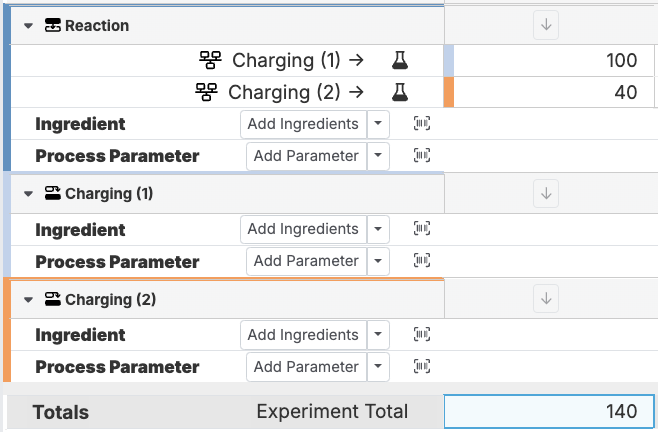Collapse the Charging (2) section

point(29,300)
